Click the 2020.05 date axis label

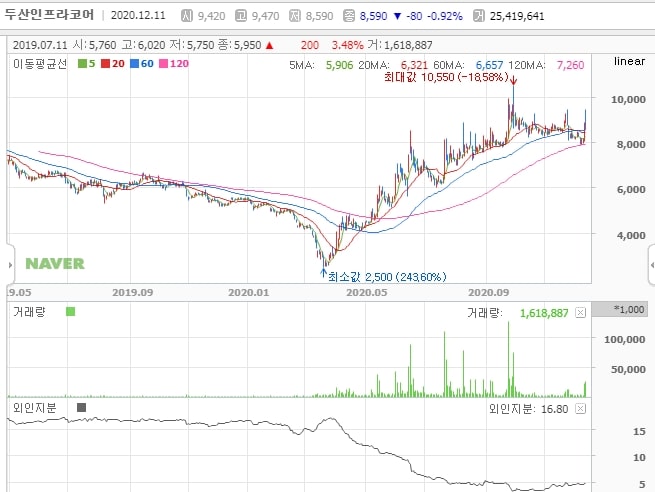366,292
